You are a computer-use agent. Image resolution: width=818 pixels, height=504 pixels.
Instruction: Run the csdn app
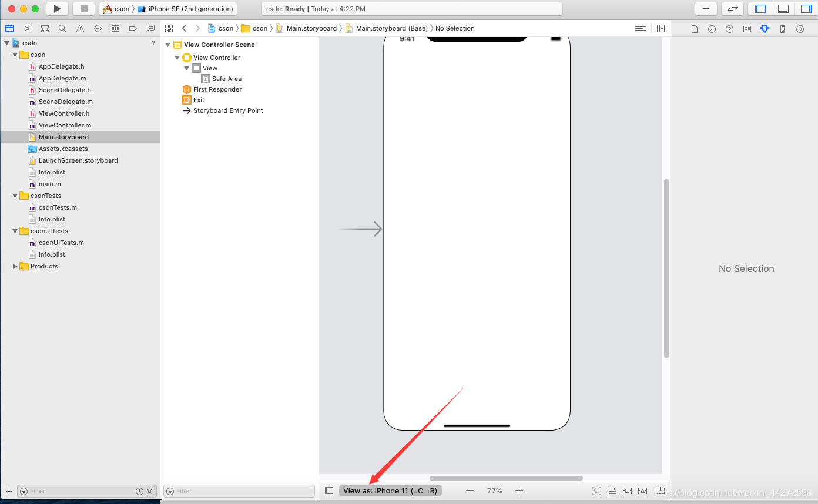pyautogui.click(x=57, y=9)
